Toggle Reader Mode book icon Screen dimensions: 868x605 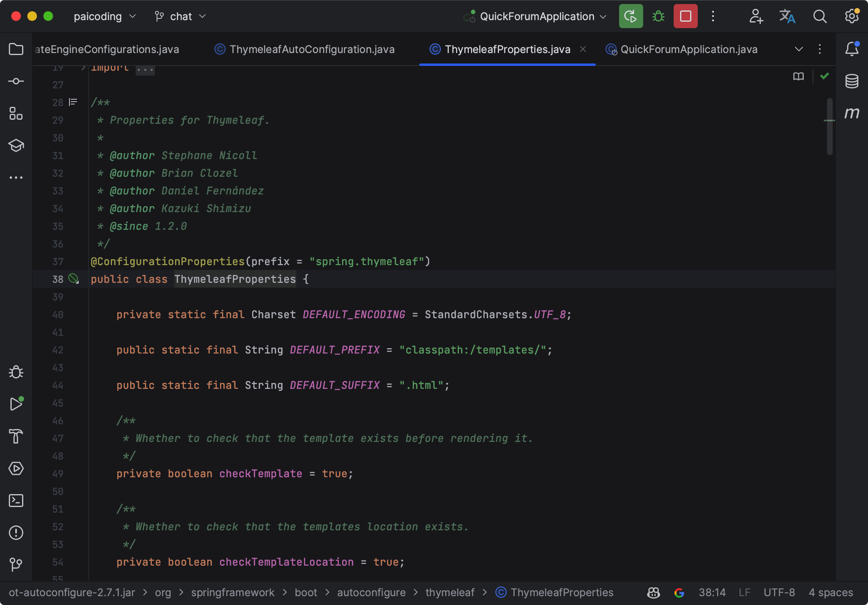click(x=798, y=76)
